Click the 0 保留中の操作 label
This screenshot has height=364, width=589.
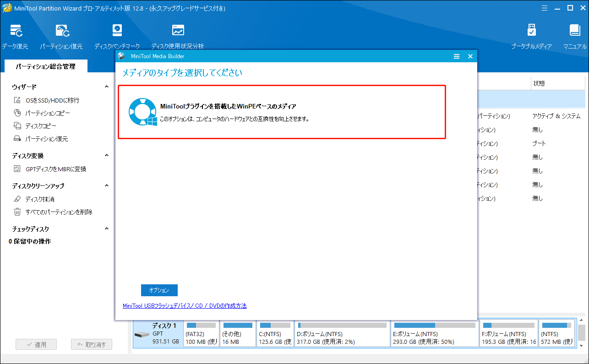pos(30,241)
